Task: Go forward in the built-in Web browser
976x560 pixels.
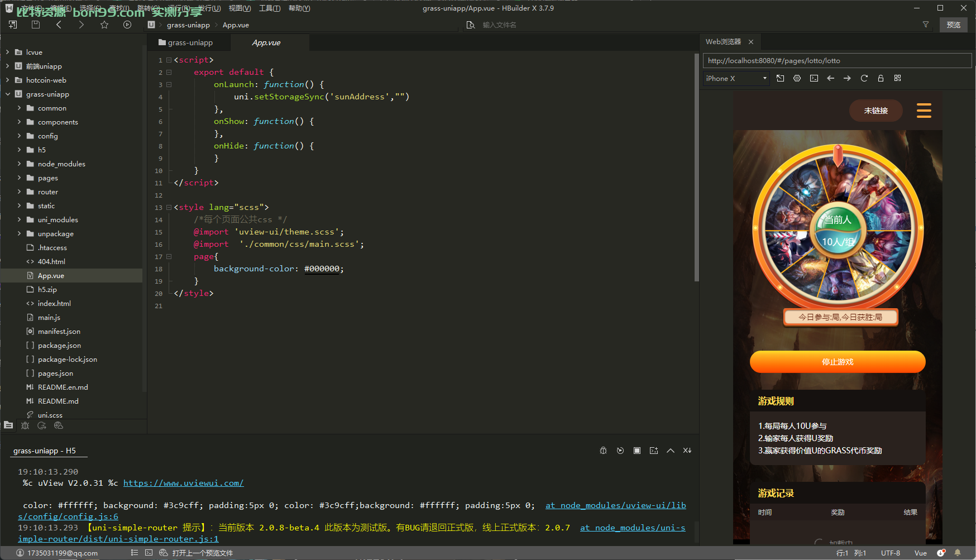Action: pos(848,78)
